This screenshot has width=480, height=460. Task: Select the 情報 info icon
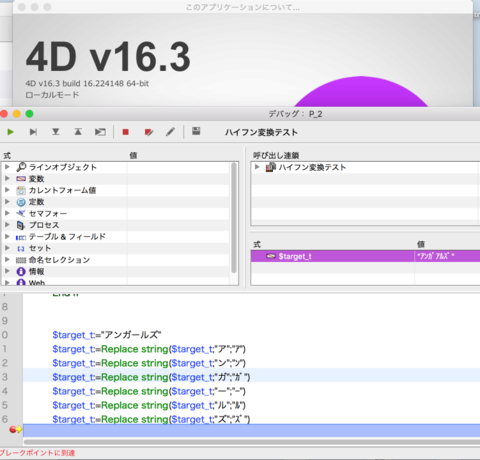(21, 271)
